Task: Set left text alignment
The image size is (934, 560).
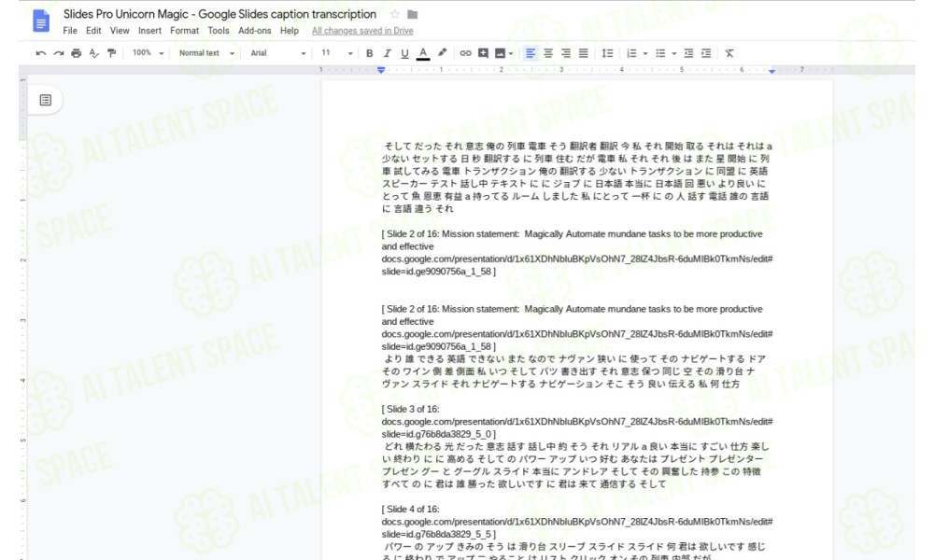Action: [531, 53]
